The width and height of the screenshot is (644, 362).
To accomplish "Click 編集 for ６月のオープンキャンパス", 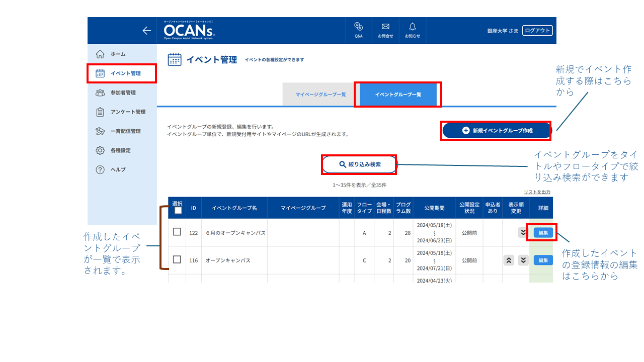I will tap(543, 232).
